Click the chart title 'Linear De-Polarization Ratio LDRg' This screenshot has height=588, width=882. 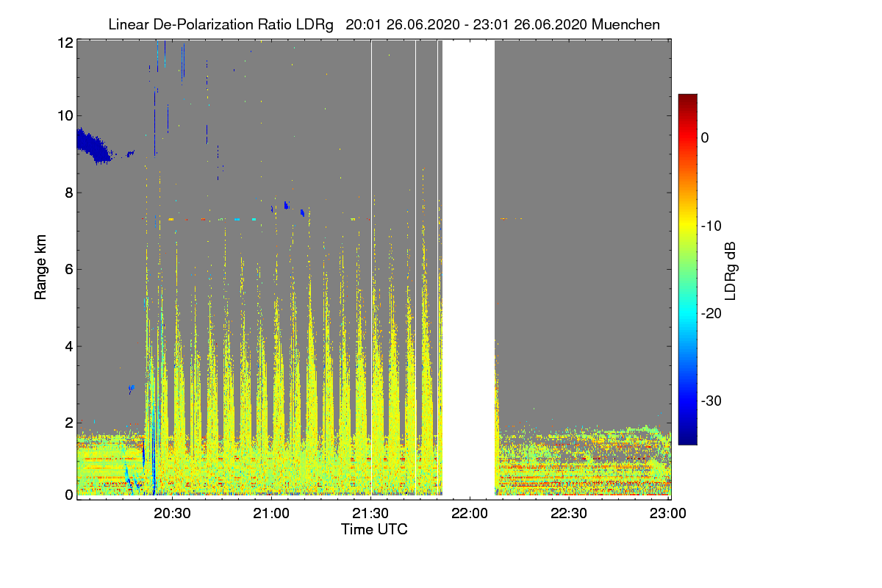point(220,24)
